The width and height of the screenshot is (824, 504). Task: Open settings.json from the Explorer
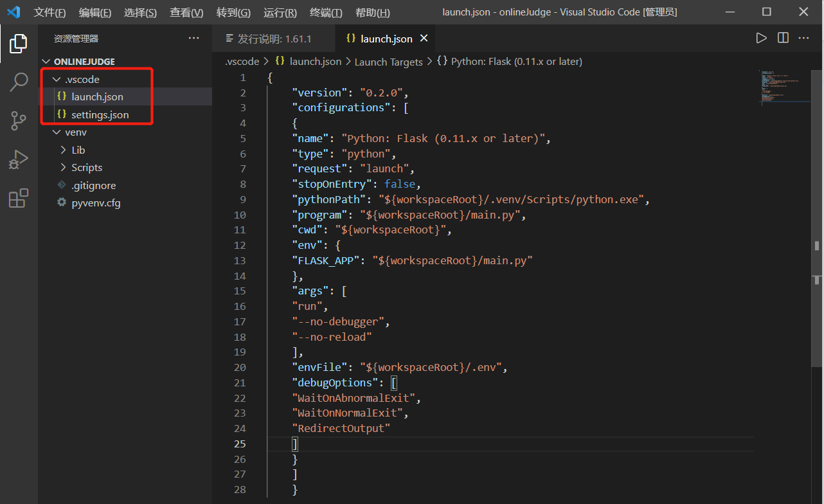(99, 114)
